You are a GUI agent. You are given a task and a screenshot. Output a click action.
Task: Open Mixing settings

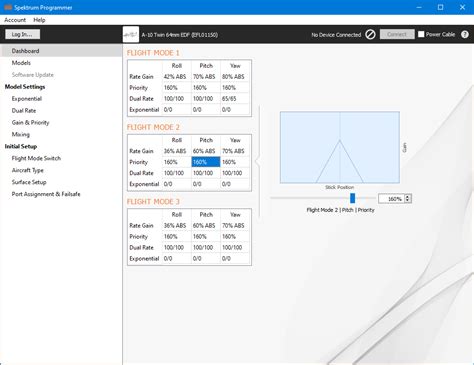tap(21, 134)
